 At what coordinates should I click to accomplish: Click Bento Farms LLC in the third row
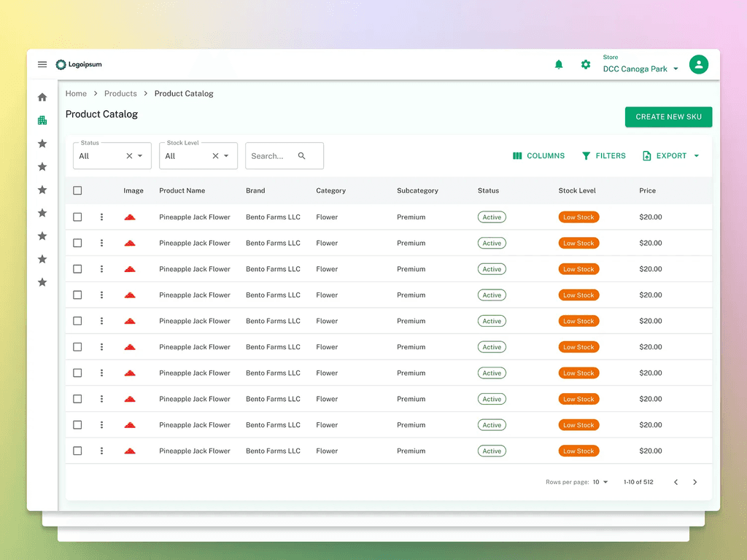pyautogui.click(x=273, y=268)
